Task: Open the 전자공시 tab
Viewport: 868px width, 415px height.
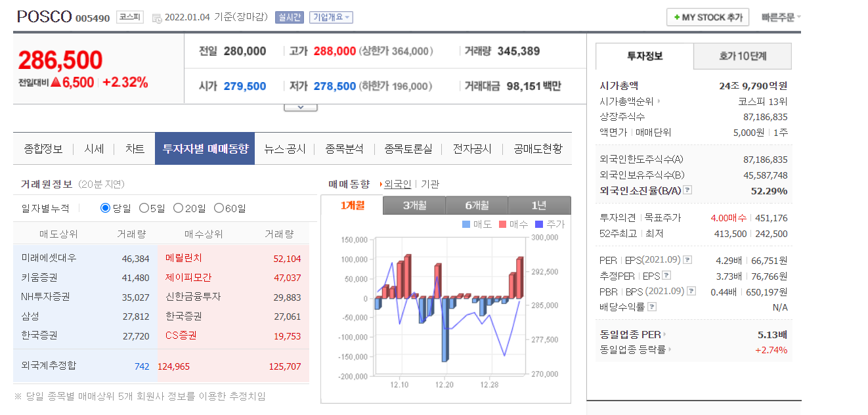Action: pyautogui.click(x=472, y=149)
